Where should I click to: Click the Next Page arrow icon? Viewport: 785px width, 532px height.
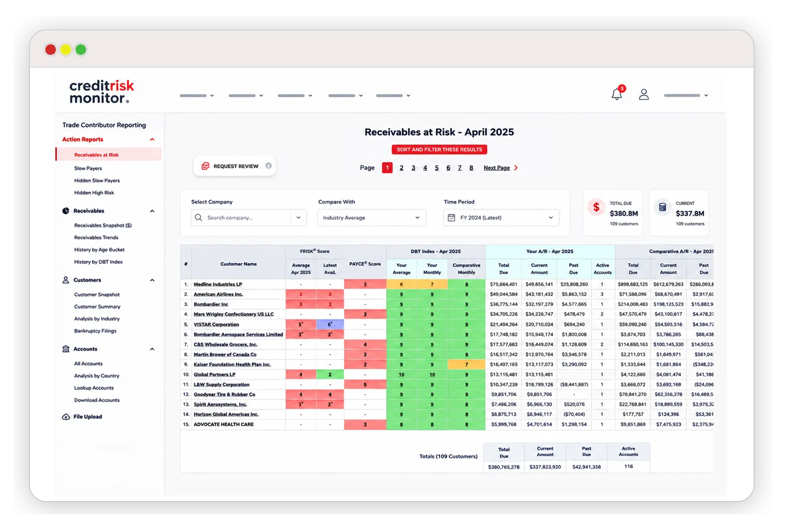[x=516, y=168]
